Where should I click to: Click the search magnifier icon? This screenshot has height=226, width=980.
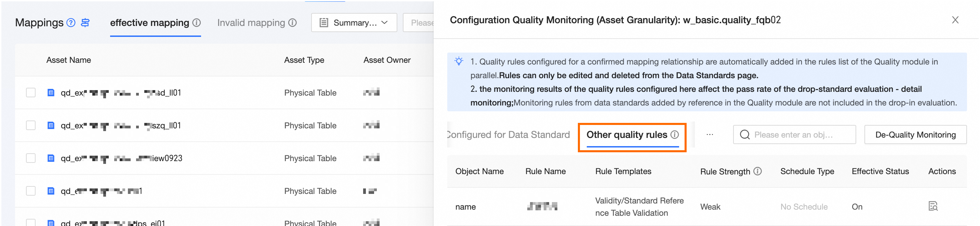[x=744, y=135]
